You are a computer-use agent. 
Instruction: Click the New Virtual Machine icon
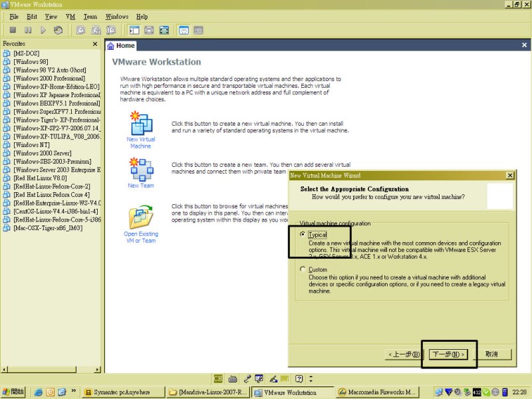pyautogui.click(x=141, y=123)
